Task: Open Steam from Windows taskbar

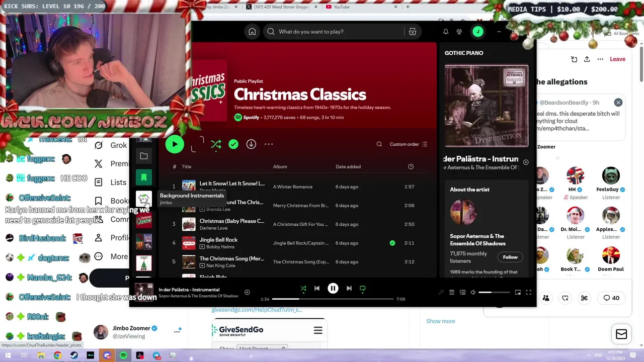Action: pos(74,355)
